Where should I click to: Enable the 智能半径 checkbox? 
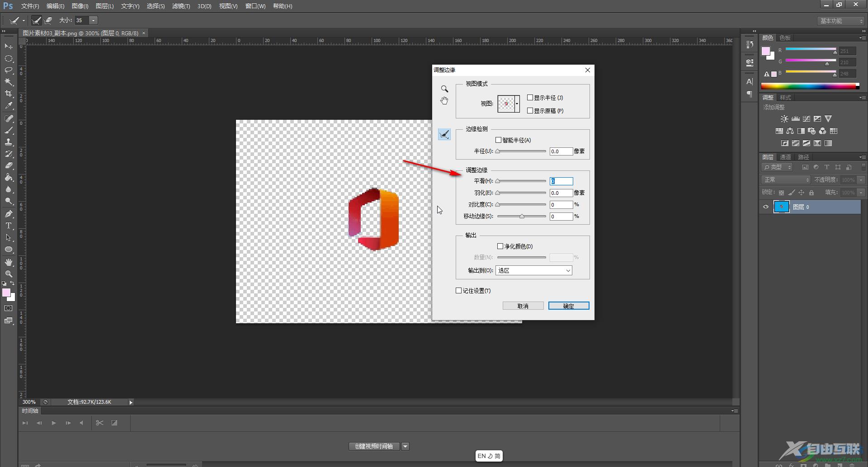(x=498, y=140)
